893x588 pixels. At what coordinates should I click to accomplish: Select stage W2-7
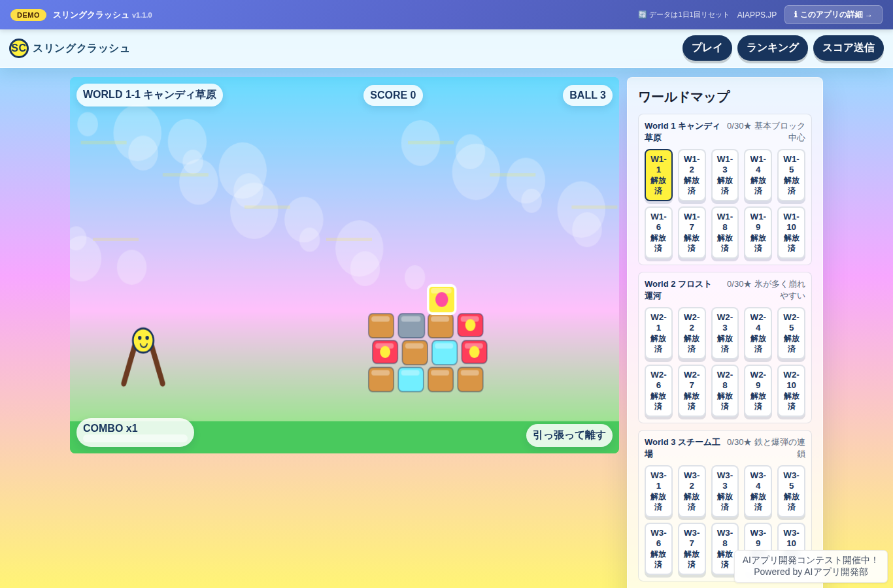click(692, 391)
